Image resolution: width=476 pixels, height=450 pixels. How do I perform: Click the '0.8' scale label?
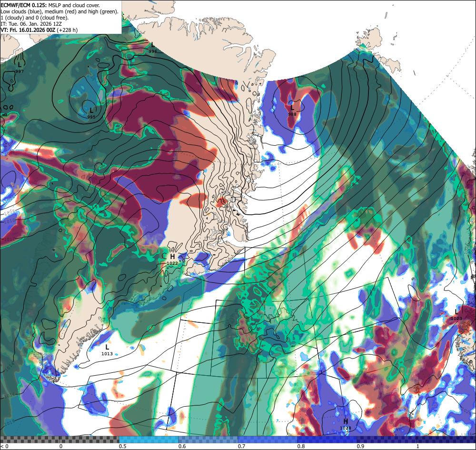301,446
